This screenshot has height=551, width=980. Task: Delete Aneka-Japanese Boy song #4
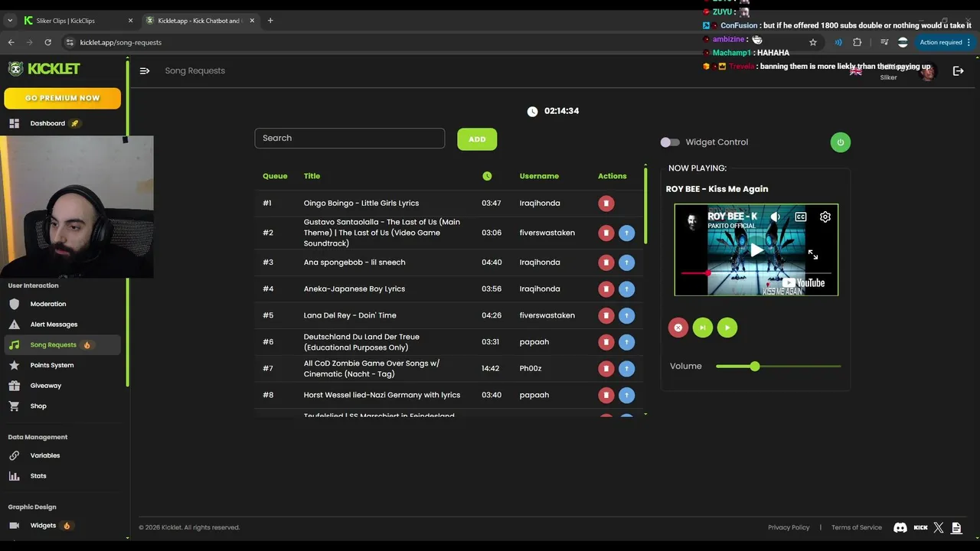click(x=606, y=289)
